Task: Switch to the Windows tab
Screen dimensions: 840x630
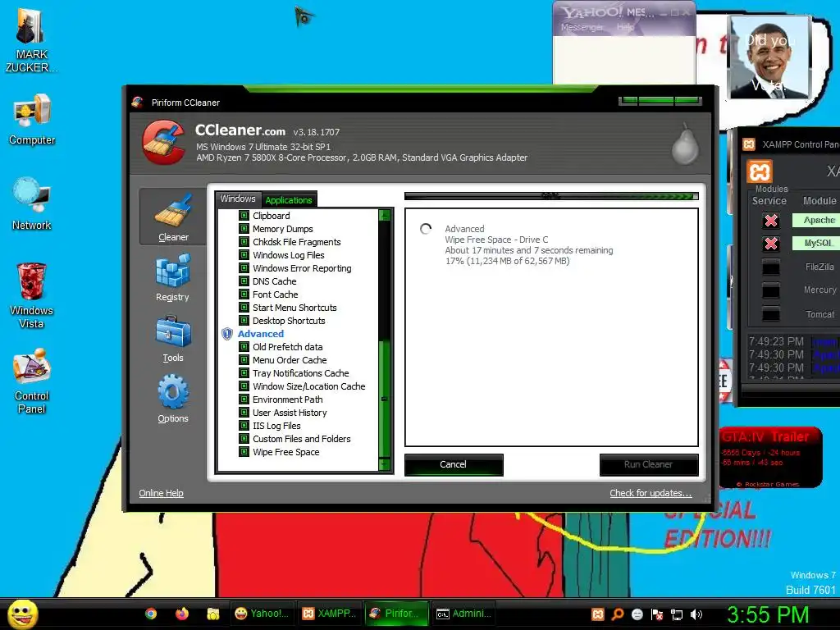Action: (x=238, y=199)
